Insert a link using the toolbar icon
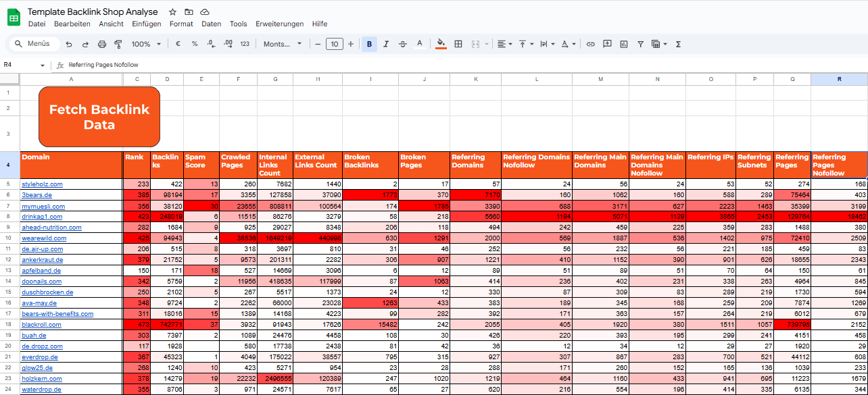Screen dimensions: 868x395 (589, 43)
